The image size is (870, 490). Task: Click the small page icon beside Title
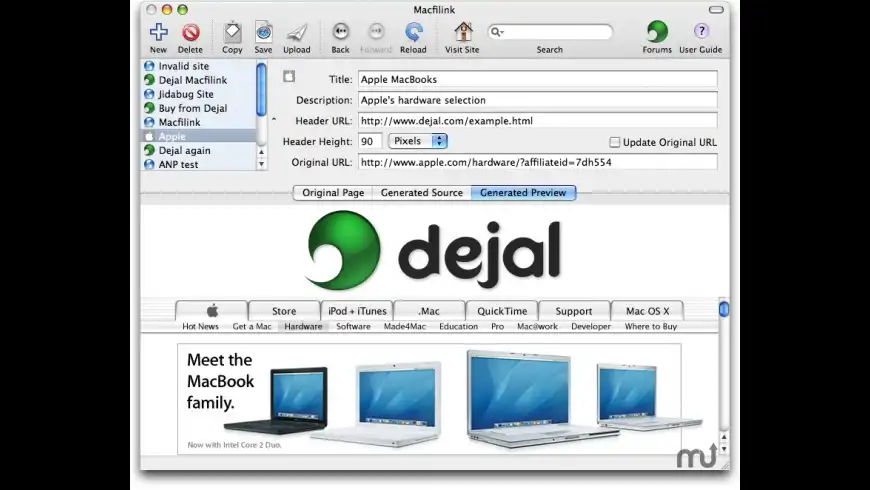tap(289, 77)
